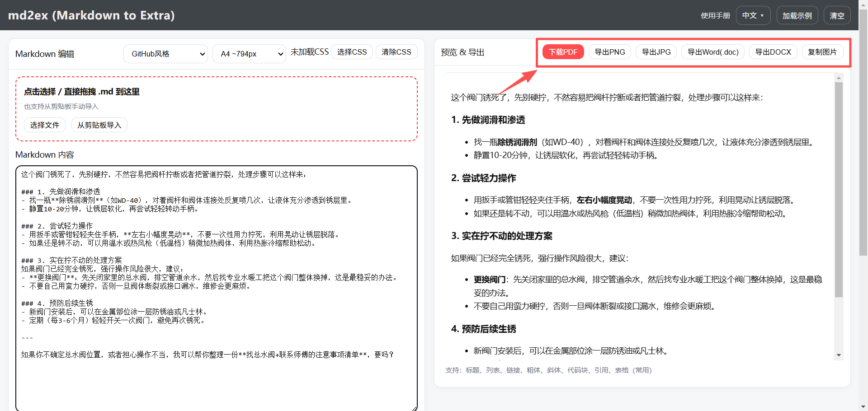The height and width of the screenshot is (411, 868).
Task: Open the 中文 language selector
Action: click(753, 15)
